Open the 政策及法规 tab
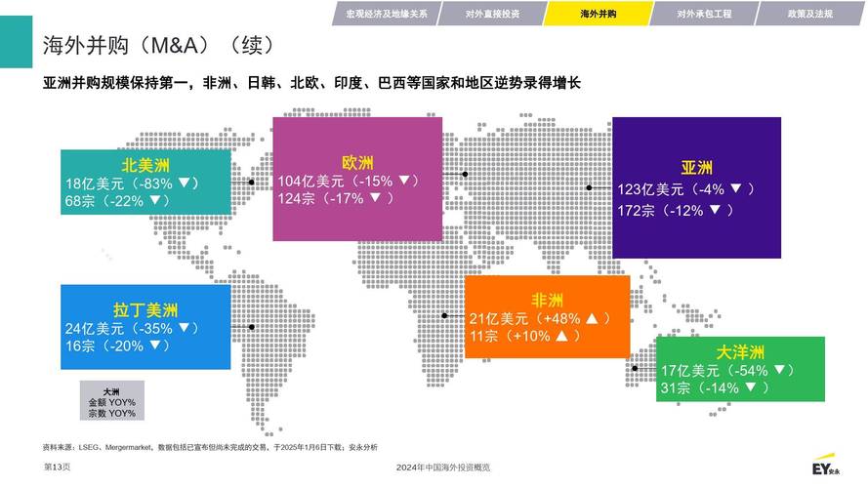 click(809, 14)
